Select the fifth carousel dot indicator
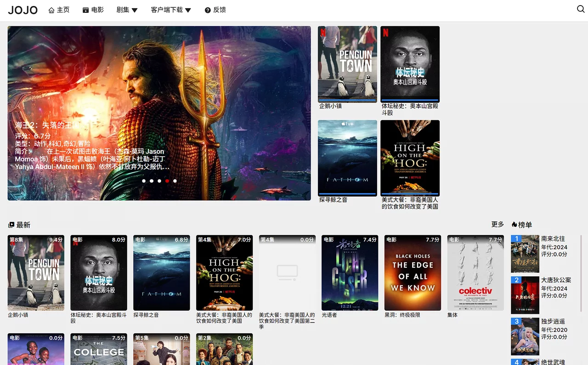 (175, 181)
